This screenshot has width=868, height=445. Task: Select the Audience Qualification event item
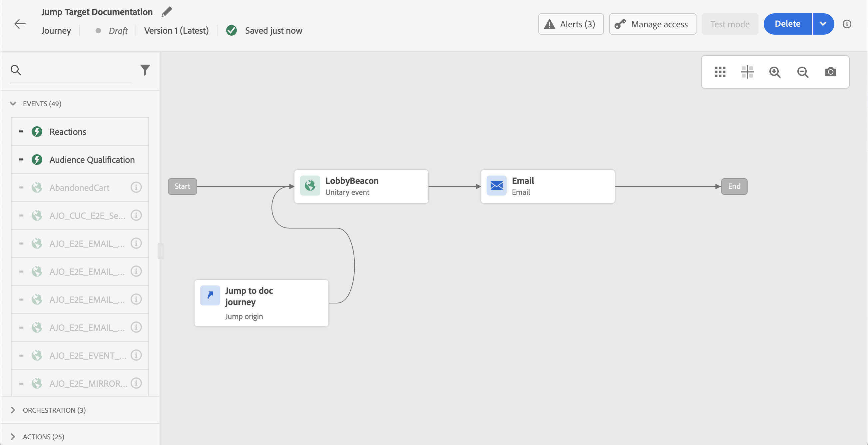click(x=92, y=160)
